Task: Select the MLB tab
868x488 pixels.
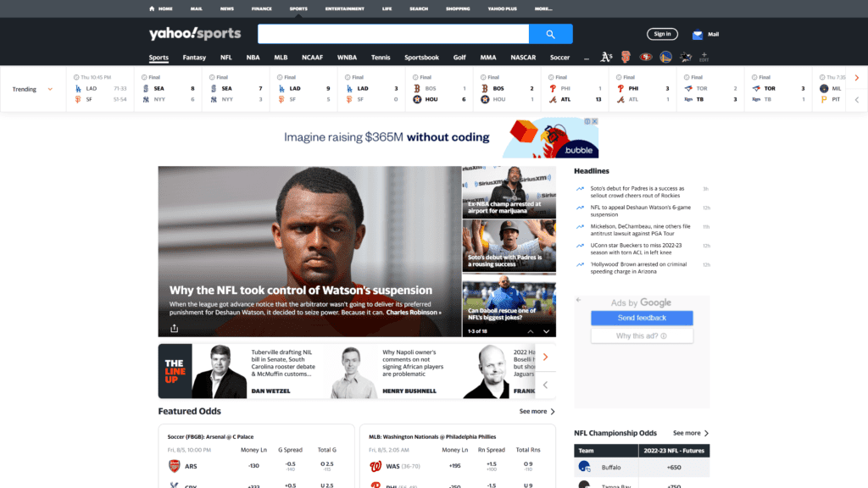Action: click(281, 57)
